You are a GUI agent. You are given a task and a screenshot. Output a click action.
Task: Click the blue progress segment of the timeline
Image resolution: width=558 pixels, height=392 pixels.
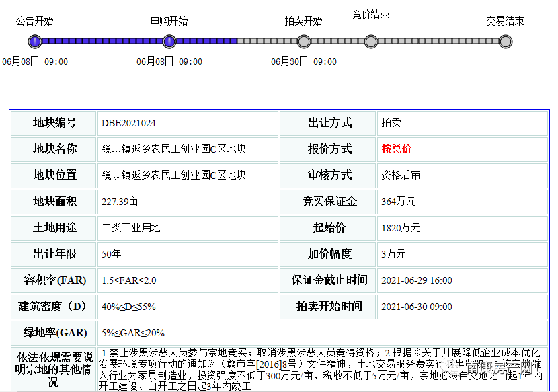[x=101, y=41]
